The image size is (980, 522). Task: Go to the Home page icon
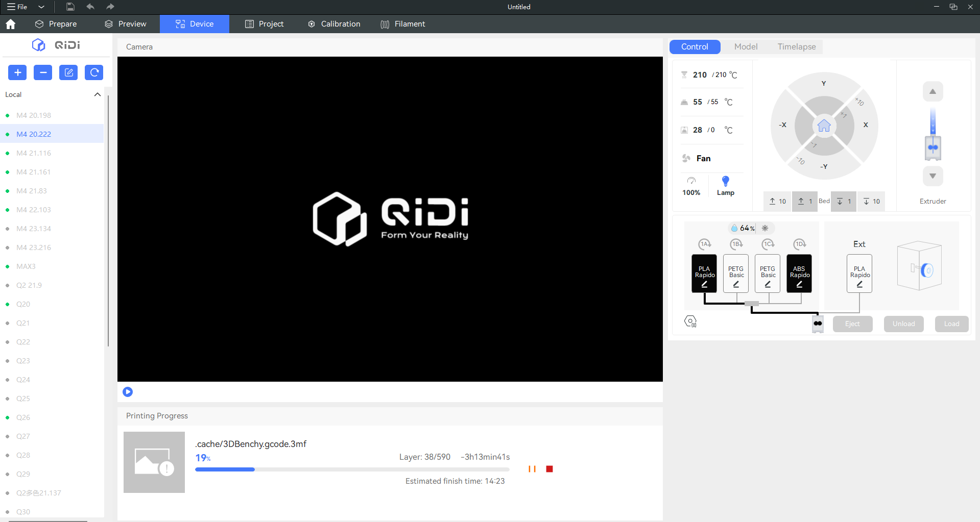click(11, 24)
